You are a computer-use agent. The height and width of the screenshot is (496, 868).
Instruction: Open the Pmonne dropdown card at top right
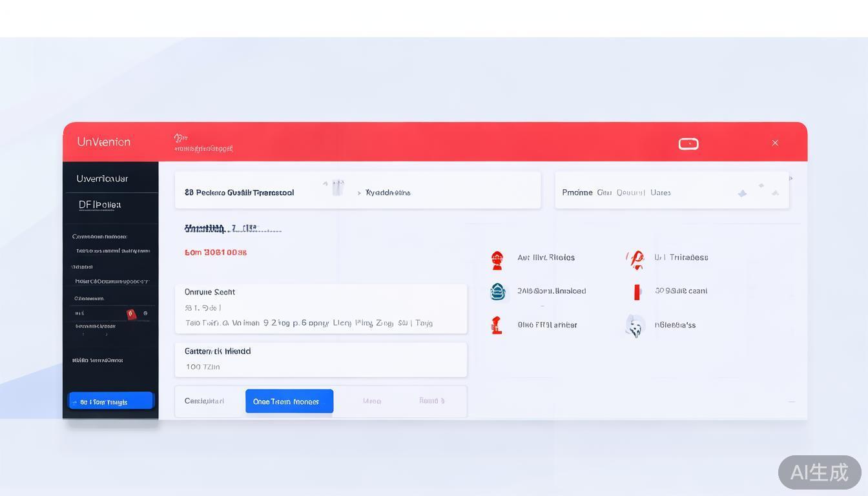[672, 192]
